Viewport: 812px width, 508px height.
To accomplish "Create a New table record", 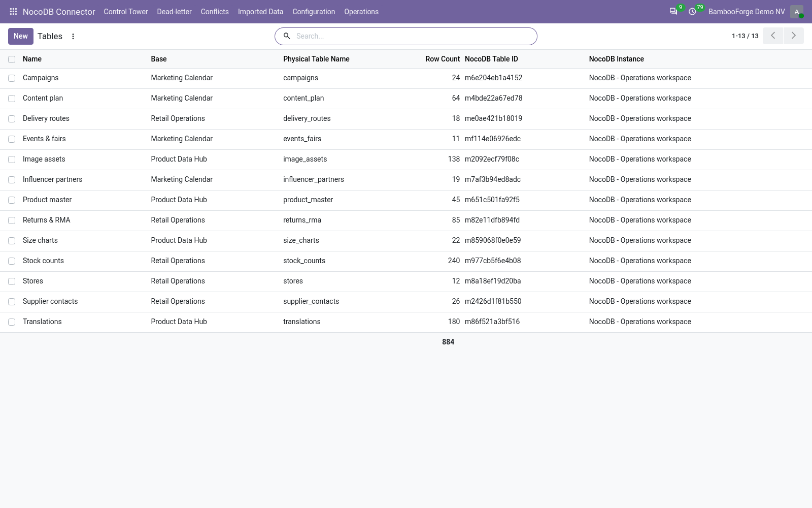I will pyautogui.click(x=21, y=36).
